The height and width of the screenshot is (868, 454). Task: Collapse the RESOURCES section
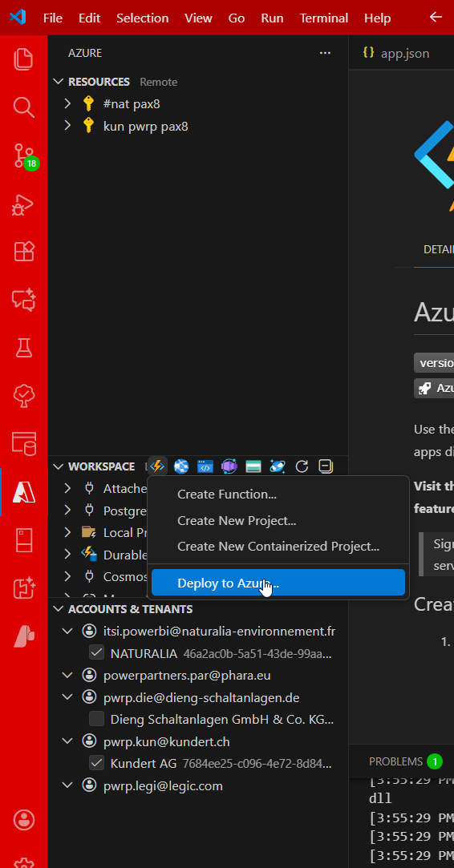(x=59, y=82)
